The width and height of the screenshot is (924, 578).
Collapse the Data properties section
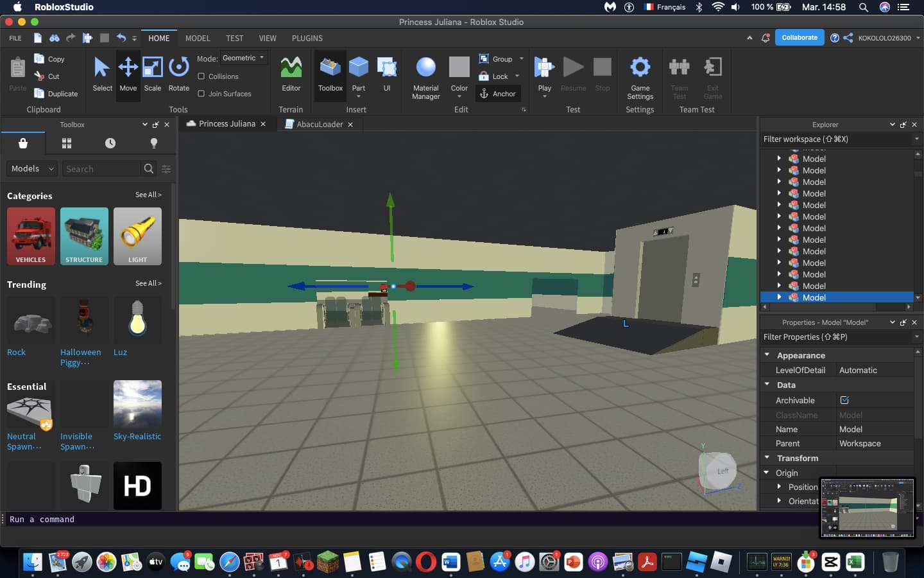[767, 384]
